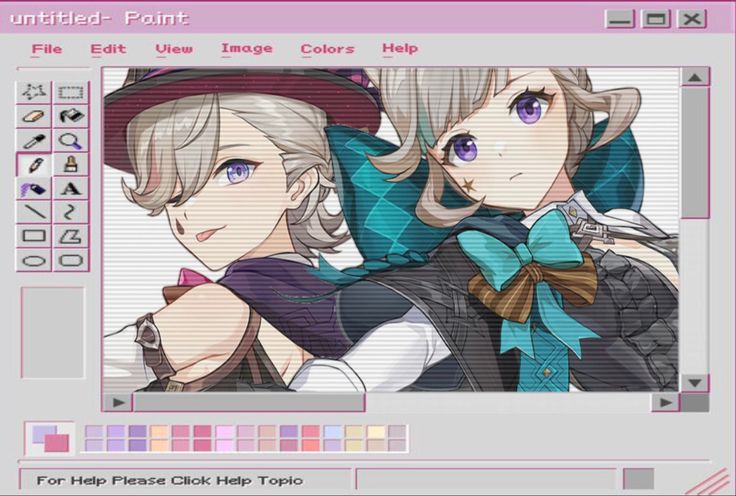
Task: Select the rectangular Select tool
Action: pos(70,92)
